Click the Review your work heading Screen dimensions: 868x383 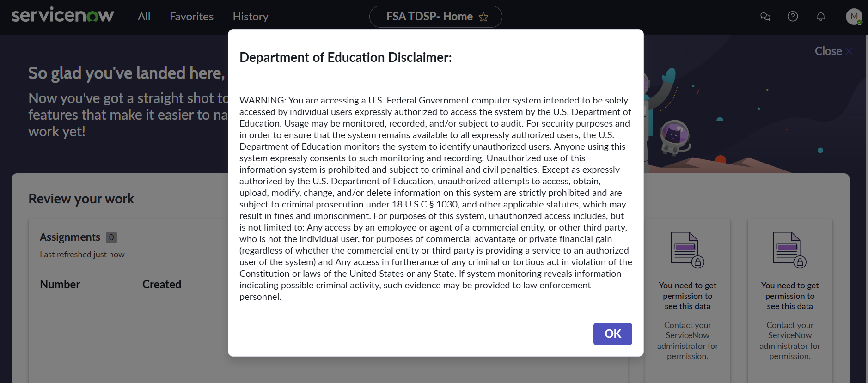click(81, 199)
